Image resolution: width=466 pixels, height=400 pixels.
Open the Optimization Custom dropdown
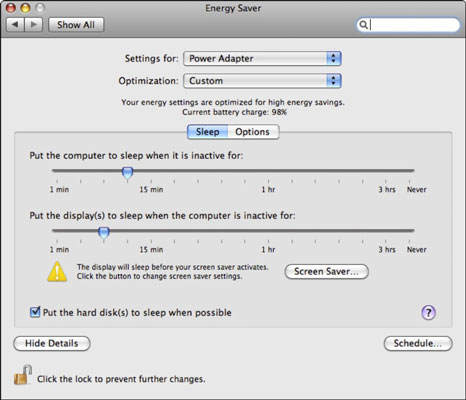pyautogui.click(x=262, y=81)
